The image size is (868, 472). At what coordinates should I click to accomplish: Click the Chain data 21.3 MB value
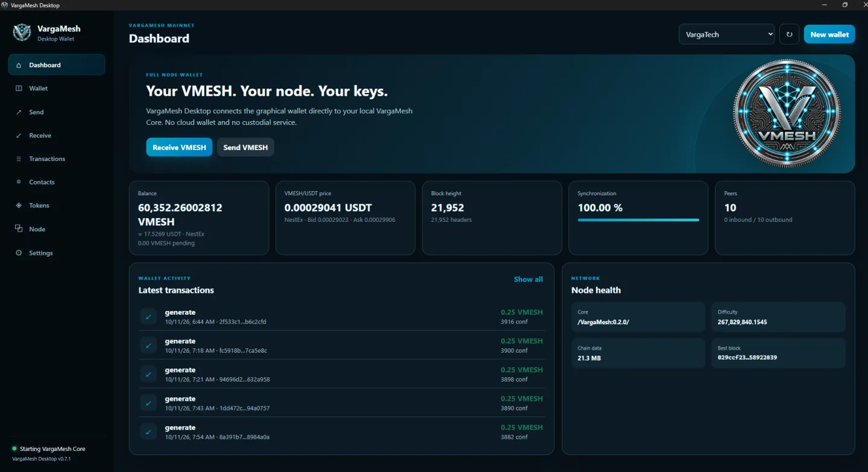pos(589,358)
